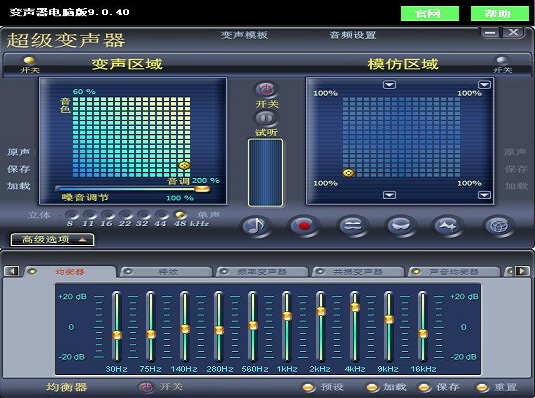The image size is (535, 398).
Task: Minimize the 超级变声器 window
Action: [491, 33]
